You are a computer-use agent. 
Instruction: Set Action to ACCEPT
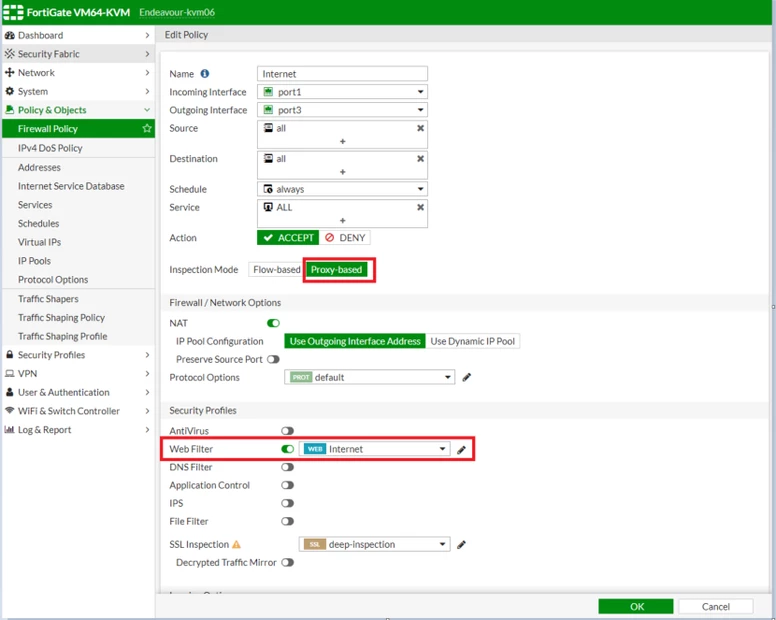pos(288,238)
